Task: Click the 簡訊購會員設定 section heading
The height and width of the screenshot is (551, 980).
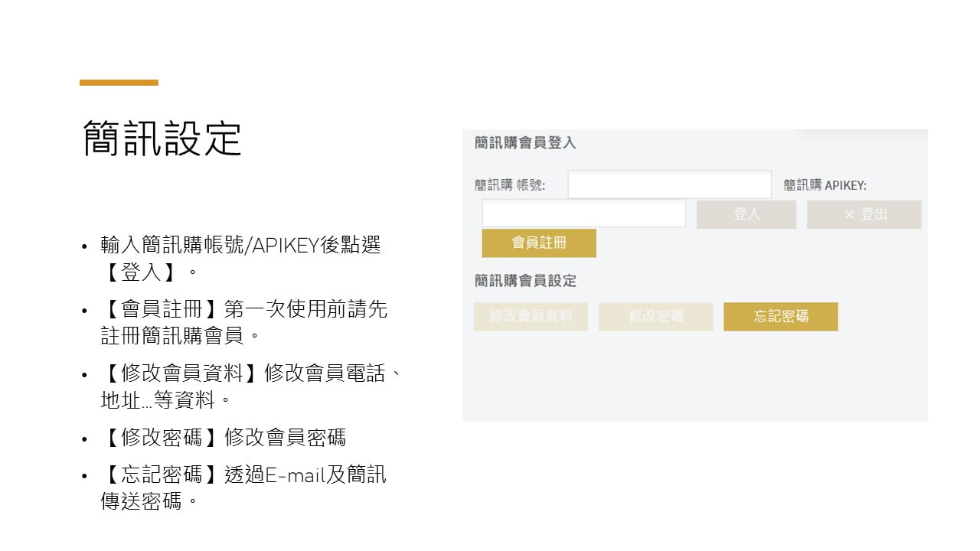Action: click(x=525, y=281)
